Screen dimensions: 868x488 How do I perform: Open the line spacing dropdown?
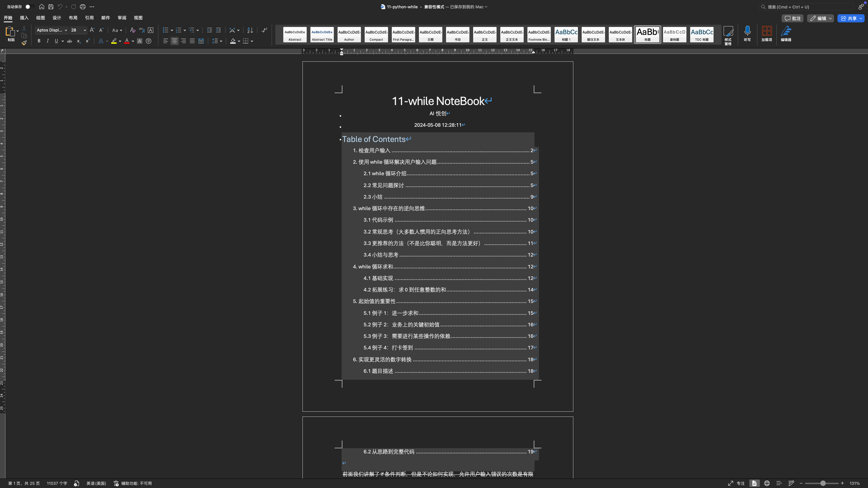(x=221, y=41)
